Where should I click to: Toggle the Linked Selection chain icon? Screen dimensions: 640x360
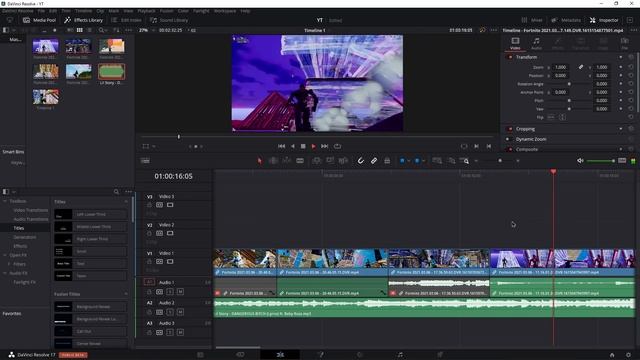(x=374, y=161)
